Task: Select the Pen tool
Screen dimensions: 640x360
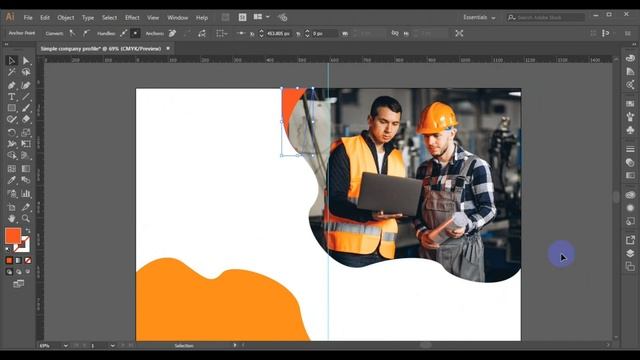Action: [x=11, y=85]
